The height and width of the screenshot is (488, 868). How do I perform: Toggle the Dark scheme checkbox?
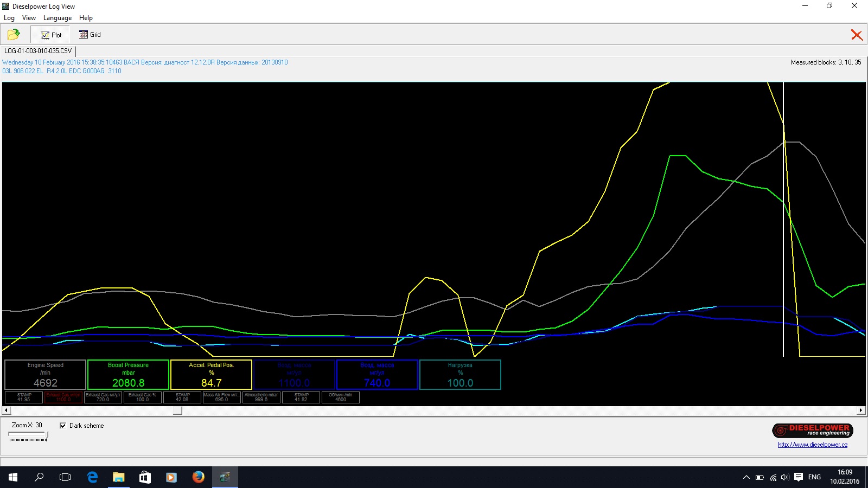coord(63,426)
